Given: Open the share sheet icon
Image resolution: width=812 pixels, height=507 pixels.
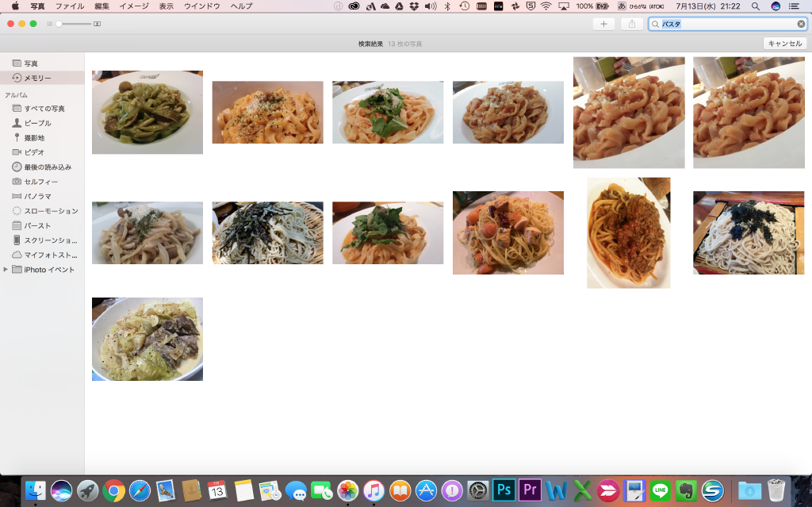Looking at the screenshot, I should 631,23.
